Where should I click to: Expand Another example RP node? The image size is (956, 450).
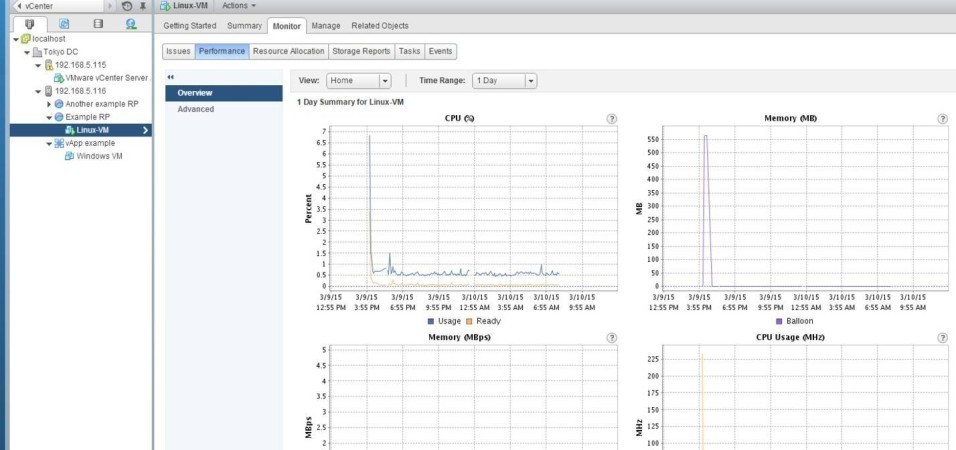point(49,104)
